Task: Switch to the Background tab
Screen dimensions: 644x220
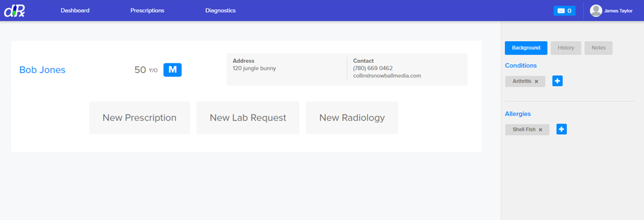Action: (x=526, y=48)
